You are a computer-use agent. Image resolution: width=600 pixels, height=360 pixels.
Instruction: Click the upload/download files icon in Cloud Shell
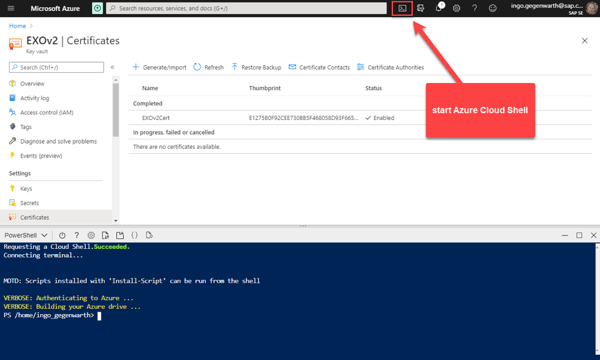[x=105, y=235]
